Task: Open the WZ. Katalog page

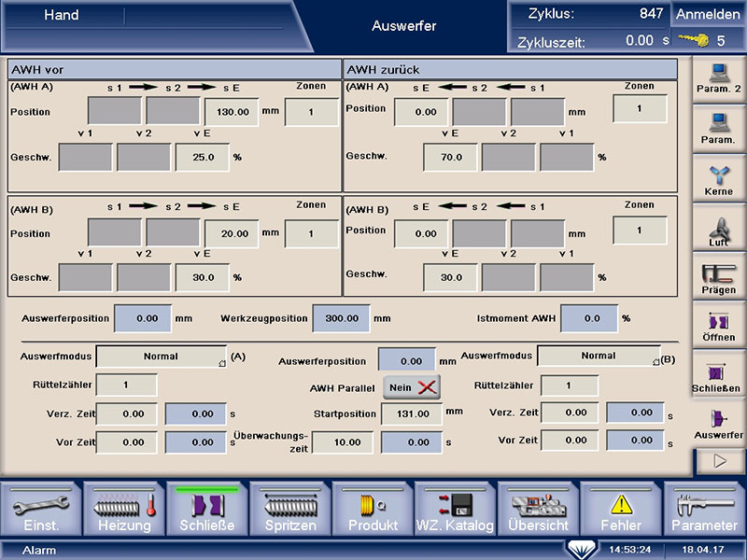Action: (x=455, y=510)
